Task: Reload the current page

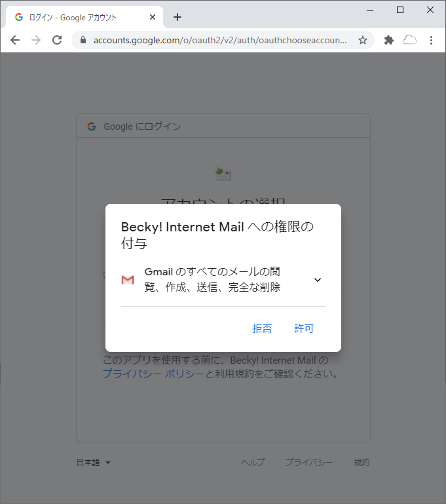Action: click(x=57, y=40)
